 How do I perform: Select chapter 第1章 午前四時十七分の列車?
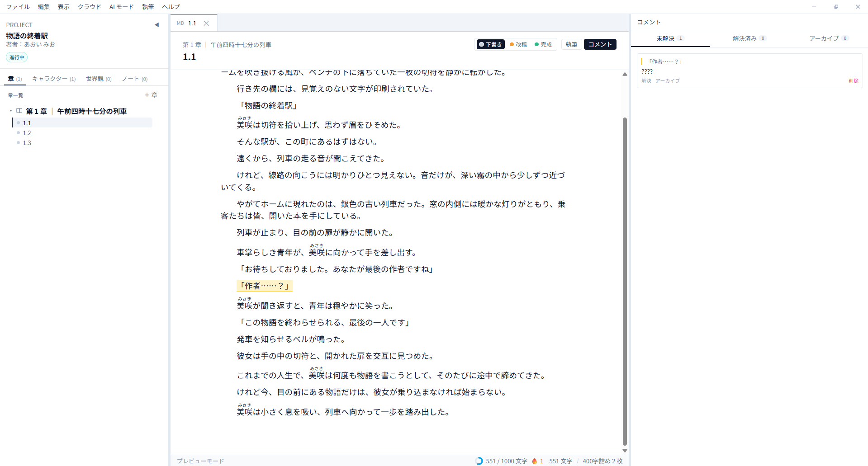[x=76, y=111]
